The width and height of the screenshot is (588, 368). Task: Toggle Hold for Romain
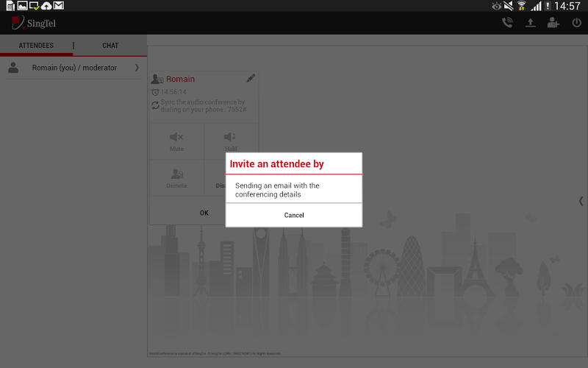click(231, 141)
